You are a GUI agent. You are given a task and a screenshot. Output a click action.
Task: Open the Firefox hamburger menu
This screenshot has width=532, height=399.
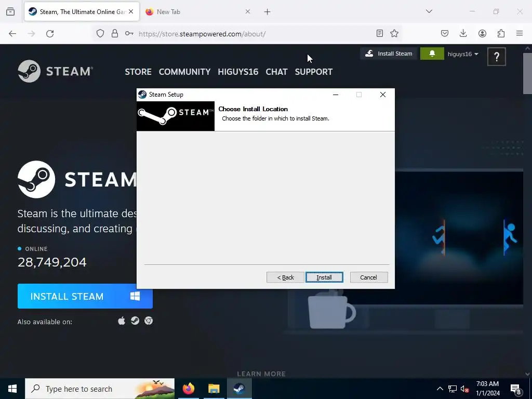click(520, 33)
